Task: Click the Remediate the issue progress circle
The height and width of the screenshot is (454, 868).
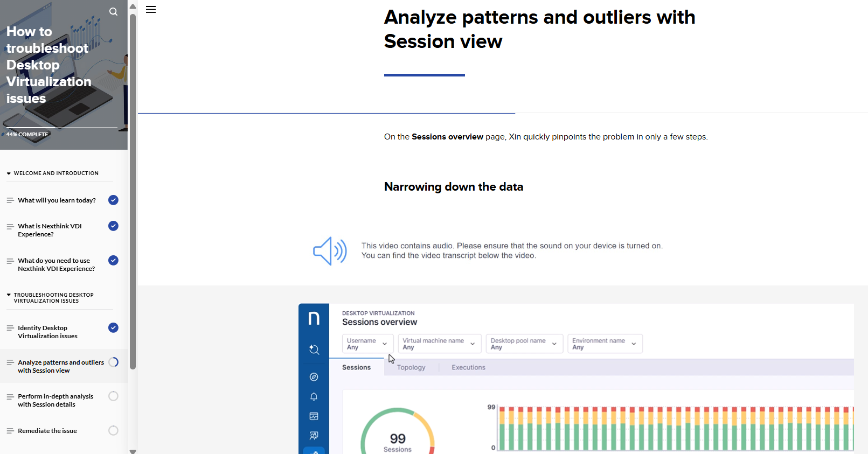Action: coord(113,431)
